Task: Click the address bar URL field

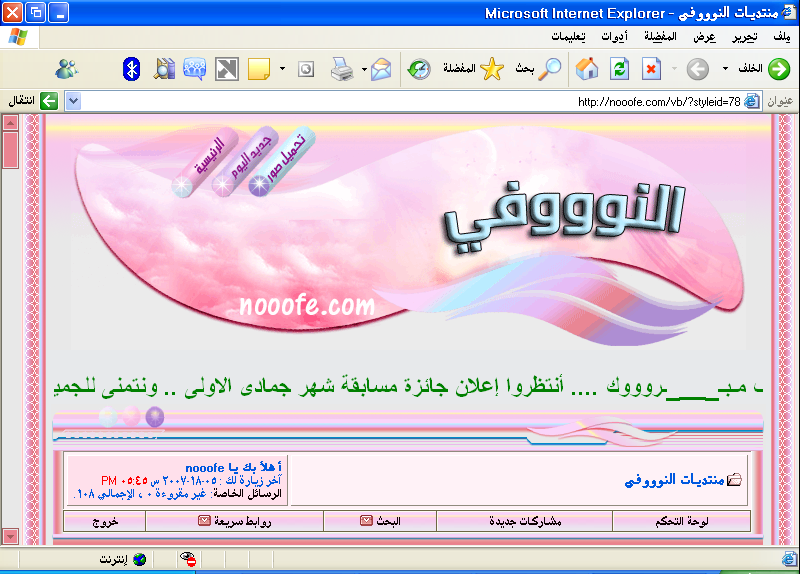Action: pyautogui.click(x=400, y=101)
